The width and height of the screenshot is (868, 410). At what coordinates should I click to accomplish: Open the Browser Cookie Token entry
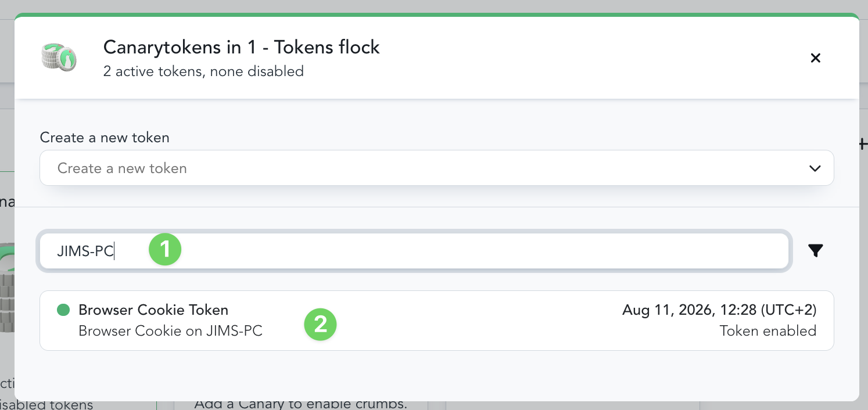pyautogui.click(x=436, y=321)
